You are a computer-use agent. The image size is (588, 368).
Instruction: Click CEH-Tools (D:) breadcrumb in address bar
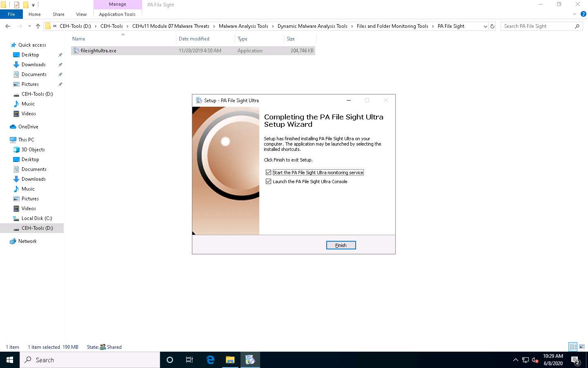pos(75,26)
